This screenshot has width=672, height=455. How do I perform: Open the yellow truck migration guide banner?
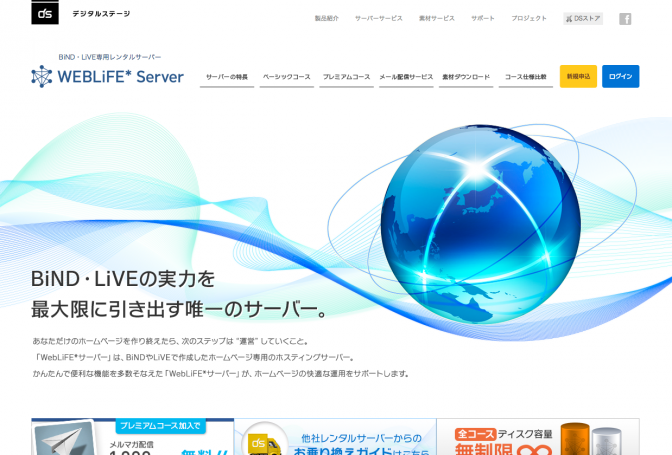pyautogui.click(x=335, y=437)
